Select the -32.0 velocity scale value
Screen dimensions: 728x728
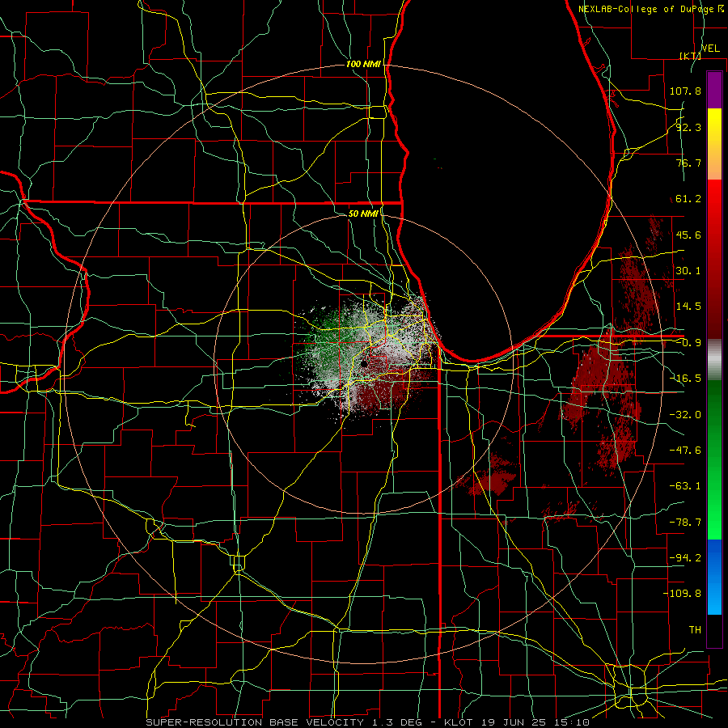685,415
